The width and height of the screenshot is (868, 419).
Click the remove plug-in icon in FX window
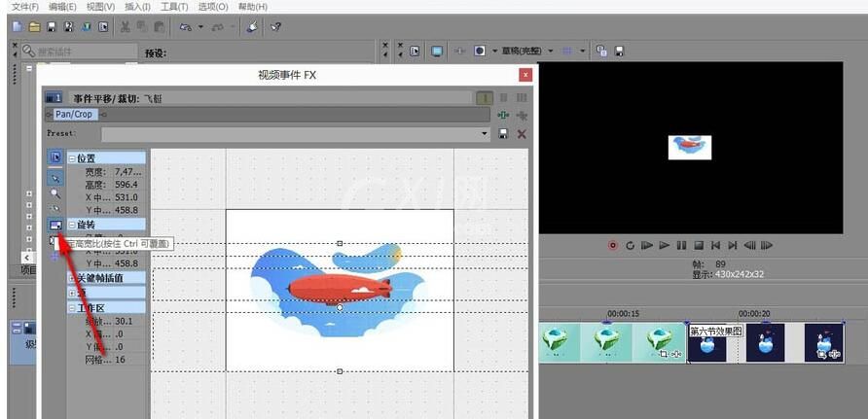click(522, 115)
